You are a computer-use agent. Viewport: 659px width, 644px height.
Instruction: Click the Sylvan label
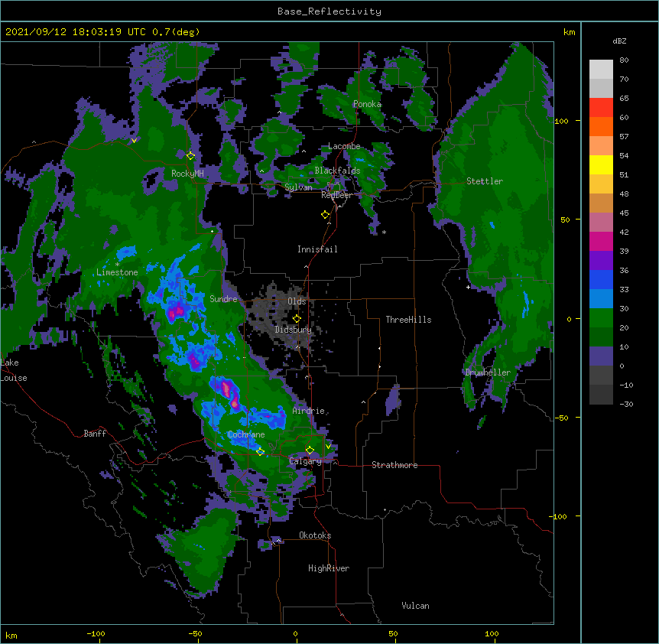[x=298, y=187]
